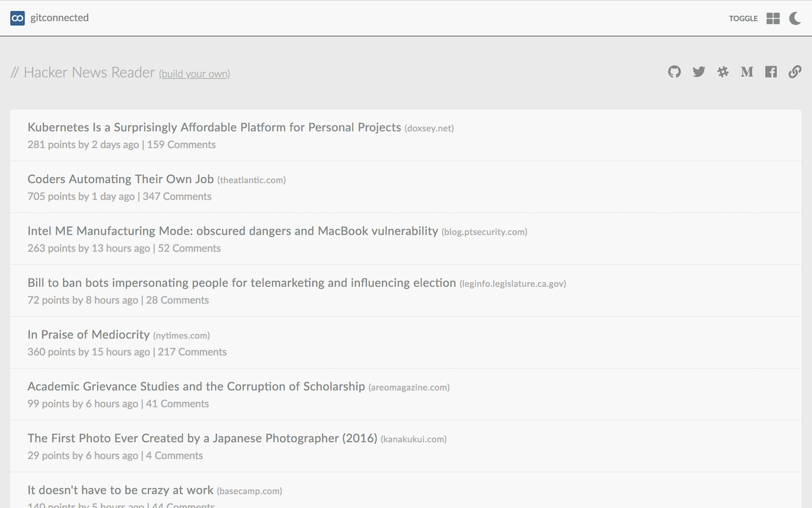Open the Medium M icon link
The image size is (812, 508).
[x=747, y=72]
